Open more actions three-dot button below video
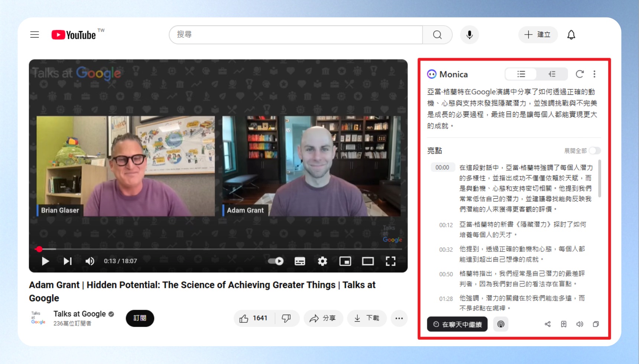Viewport: 639px width, 364px height. 399,318
